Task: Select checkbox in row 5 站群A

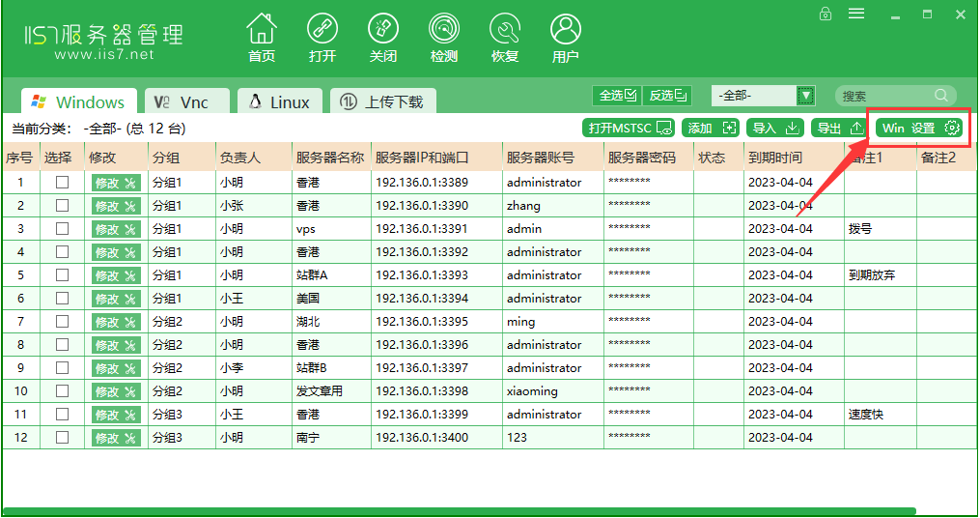Action: [x=62, y=274]
